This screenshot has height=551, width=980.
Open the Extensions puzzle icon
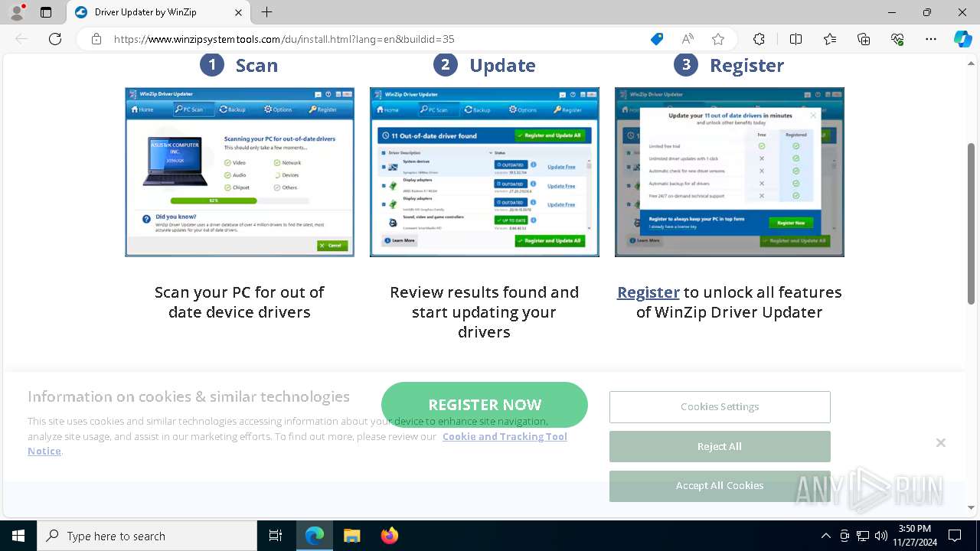(x=759, y=39)
